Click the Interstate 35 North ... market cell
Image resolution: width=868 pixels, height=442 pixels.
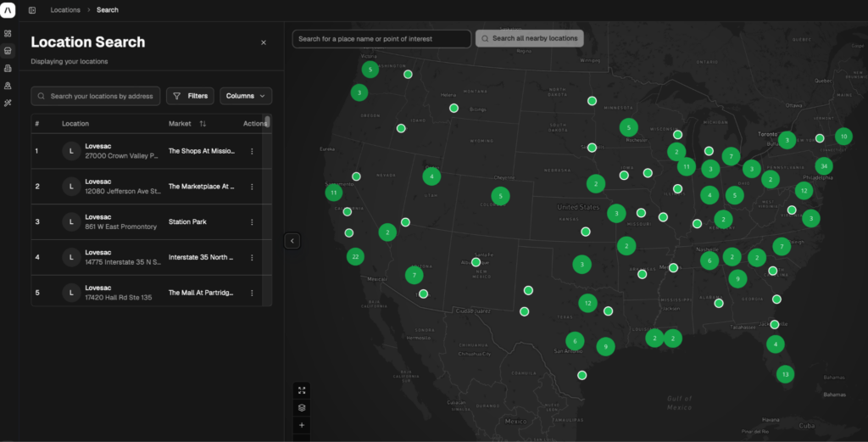click(x=201, y=258)
